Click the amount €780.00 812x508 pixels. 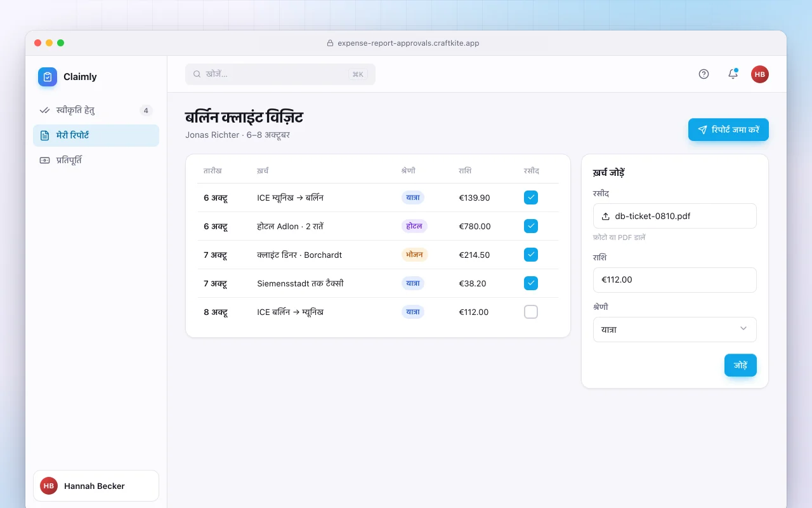point(475,226)
